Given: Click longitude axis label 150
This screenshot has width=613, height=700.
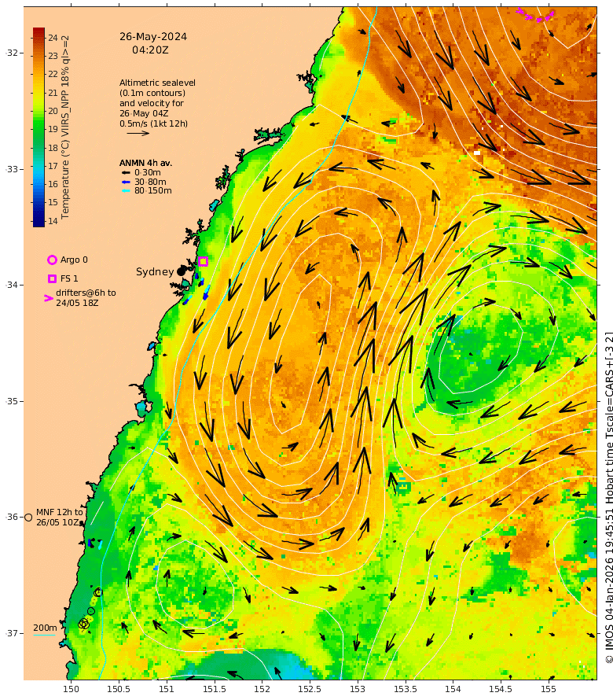Looking at the screenshot, I should coord(71,689).
